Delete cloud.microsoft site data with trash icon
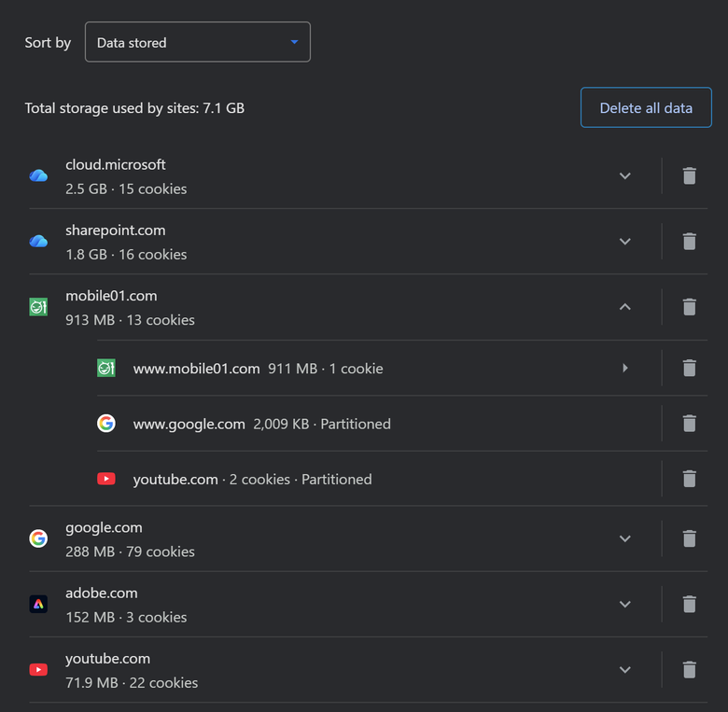 click(x=689, y=176)
